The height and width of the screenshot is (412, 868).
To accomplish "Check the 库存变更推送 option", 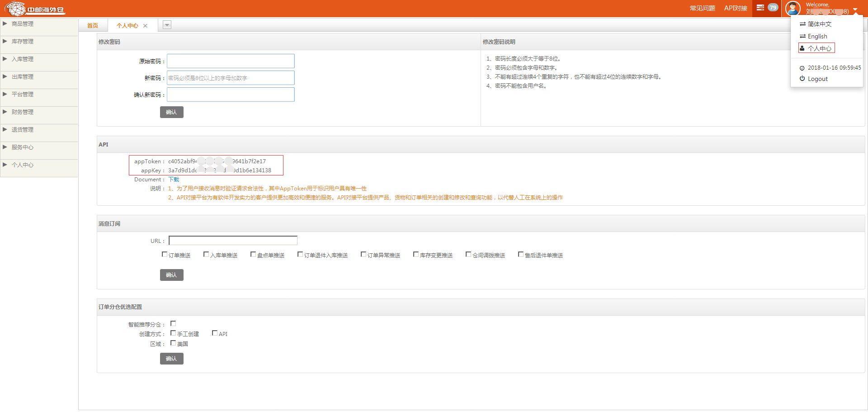I will click(x=416, y=255).
